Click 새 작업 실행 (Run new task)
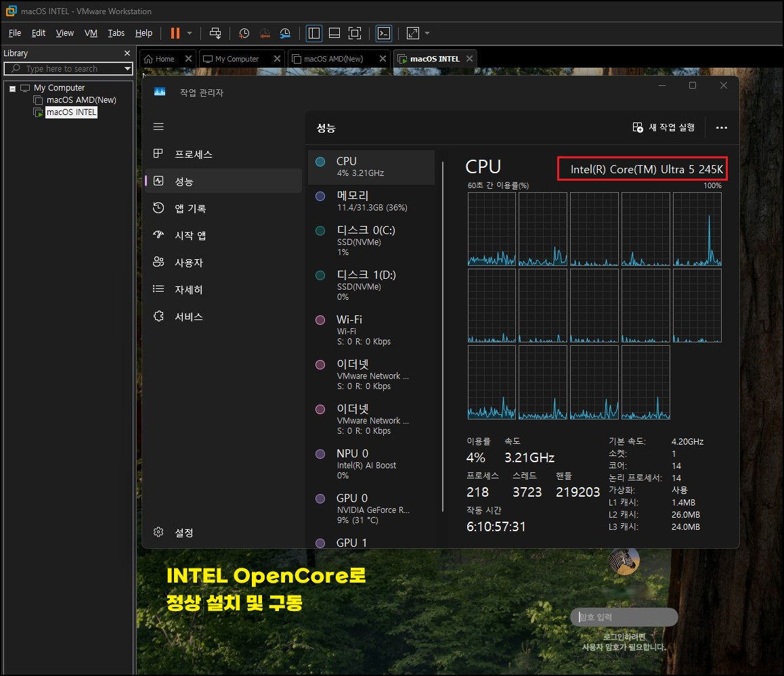This screenshot has height=676, width=784. coord(663,127)
